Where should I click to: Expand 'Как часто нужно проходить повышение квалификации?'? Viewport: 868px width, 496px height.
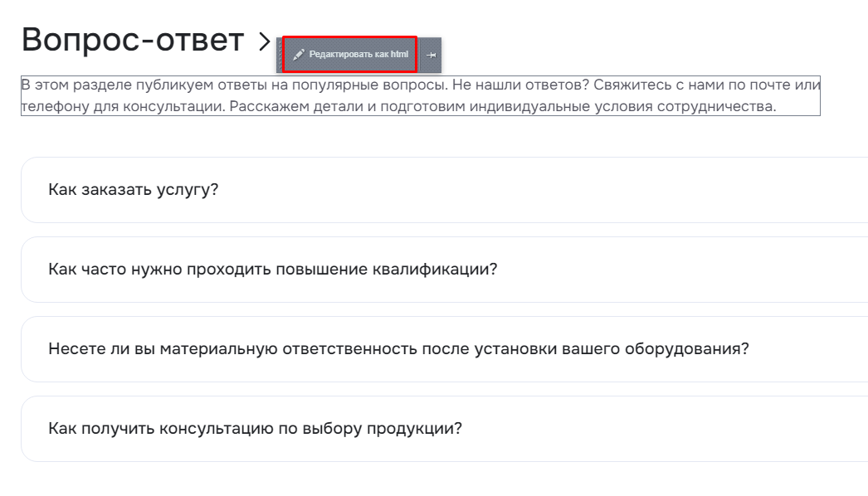point(444,270)
